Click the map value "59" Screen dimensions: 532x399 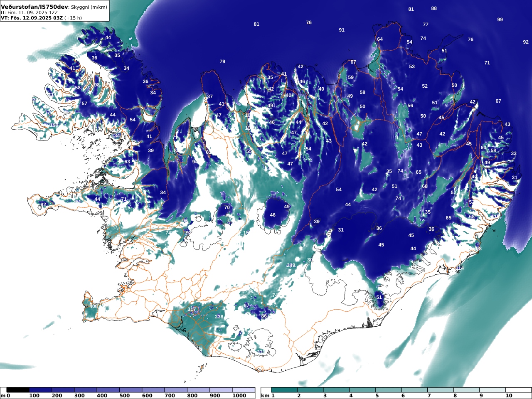click(351, 77)
